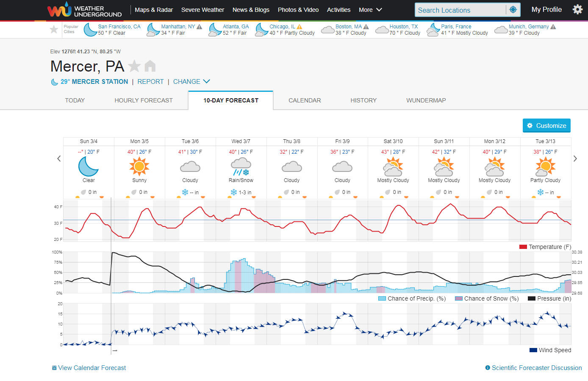Expand the More menu in navigation
Viewport: 588px width, 381px height.
pyautogui.click(x=370, y=10)
